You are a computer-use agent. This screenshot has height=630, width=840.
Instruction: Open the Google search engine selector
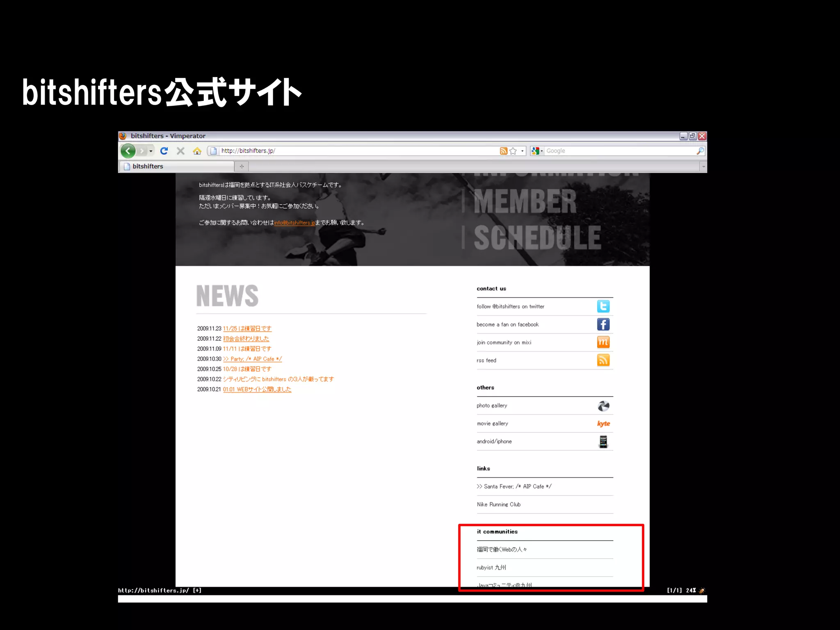[537, 151]
